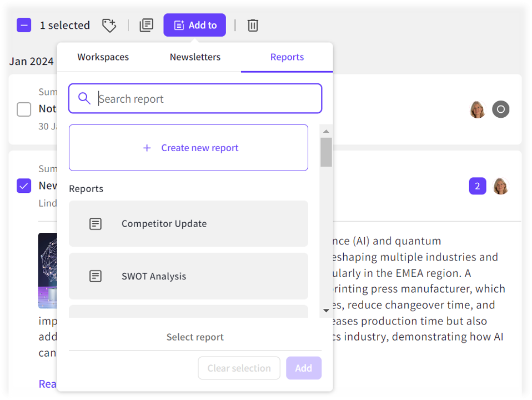Switch to the Workspaces tab
This screenshot has width=532, height=400.
(x=103, y=57)
